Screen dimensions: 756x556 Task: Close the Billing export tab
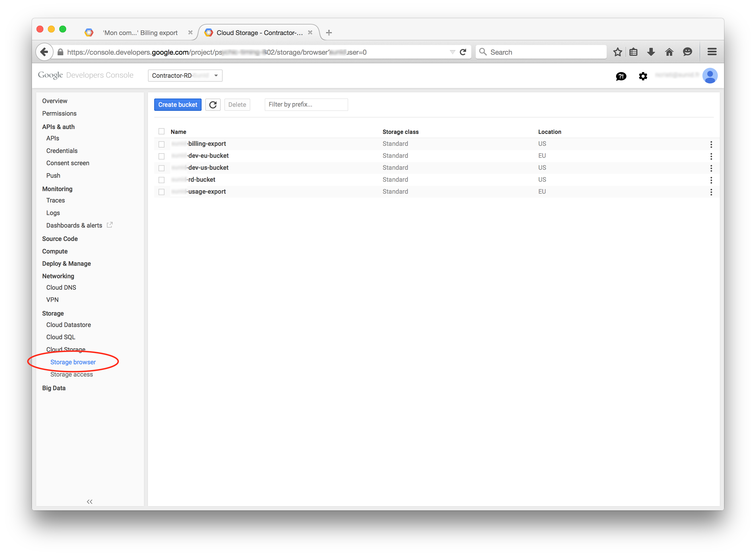[190, 32]
